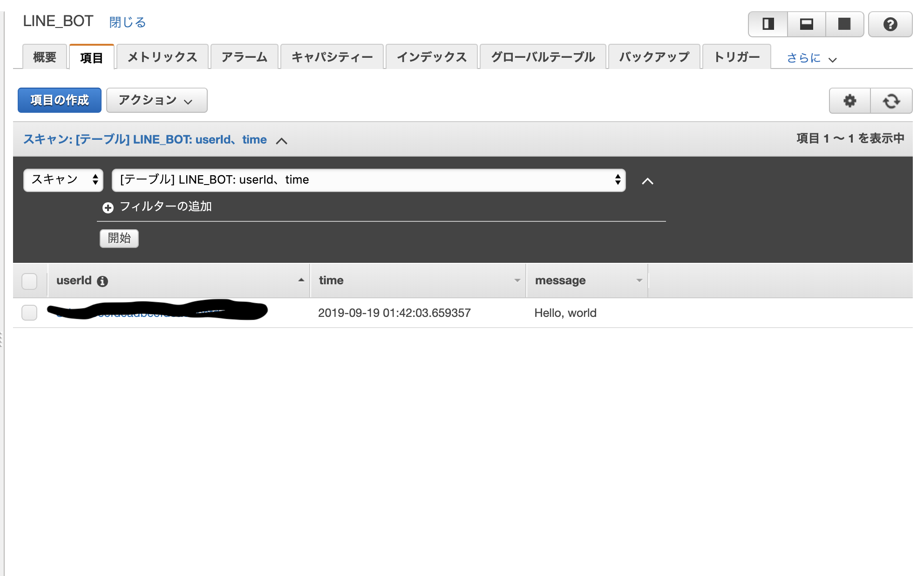Click the time column header label
Image resolution: width=924 pixels, height=576 pixels.
pos(331,280)
